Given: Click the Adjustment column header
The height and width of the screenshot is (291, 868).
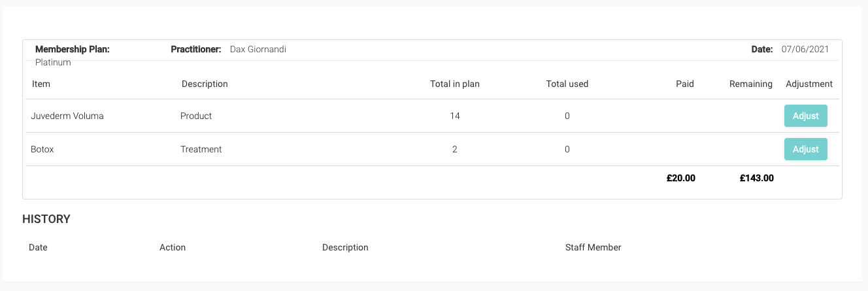Looking at the screenshot, I should (x=809, y=84).
